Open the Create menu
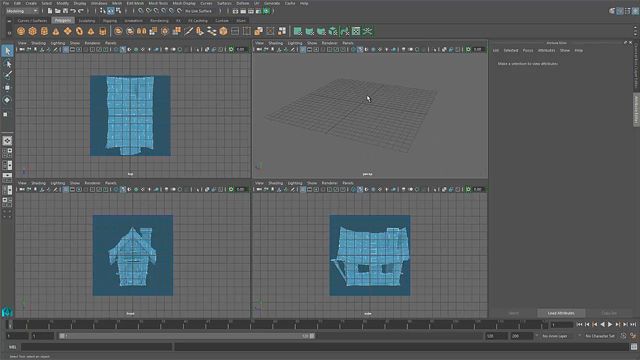Image resolution: width=640 pixels, height=360 pixels. 31,3
